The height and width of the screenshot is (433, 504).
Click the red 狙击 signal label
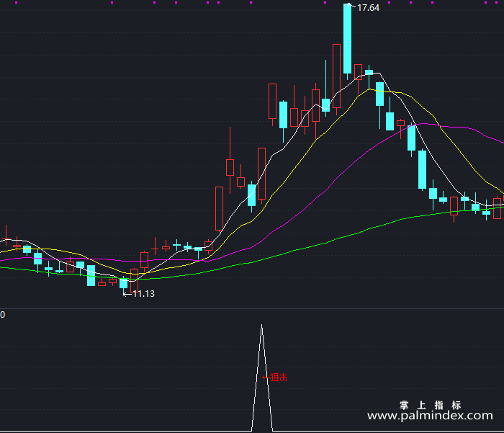(279, 378)
